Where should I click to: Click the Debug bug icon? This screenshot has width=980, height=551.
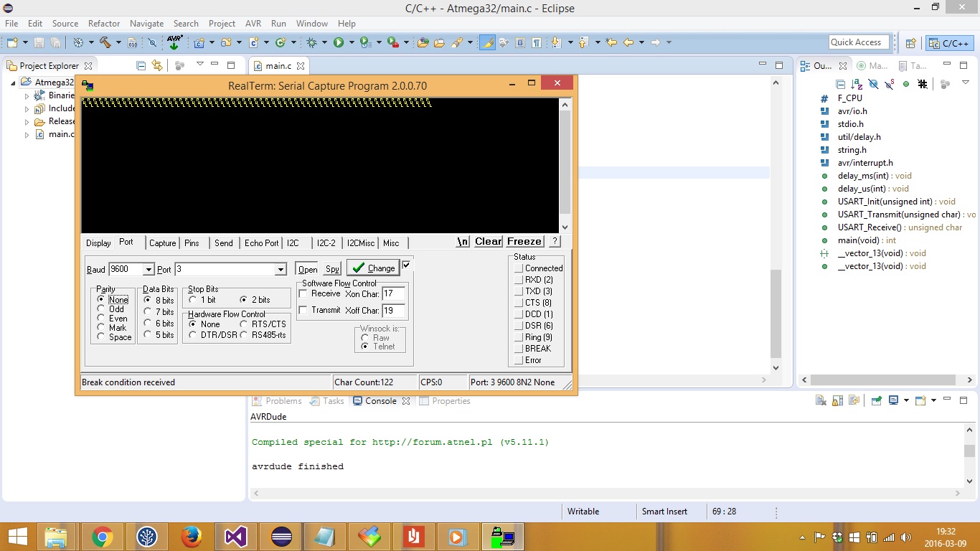coord(312,42)
